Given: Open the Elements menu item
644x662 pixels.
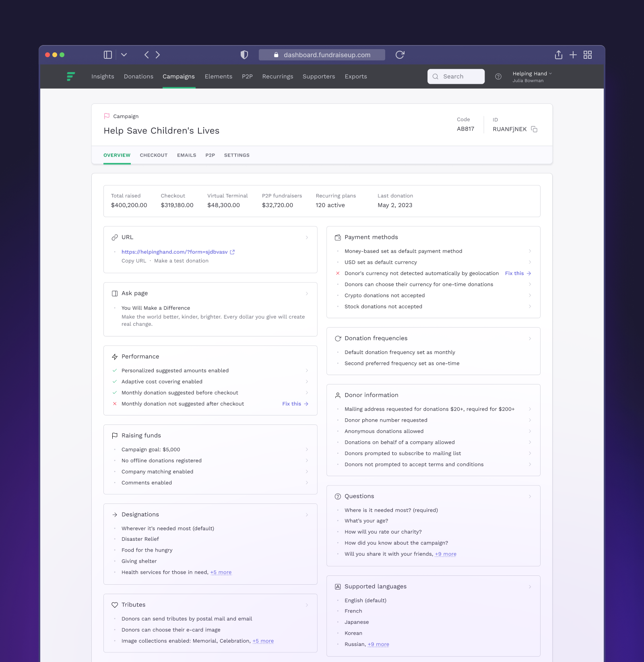Looking at the screenshot, I should click(x=219, y=77).
